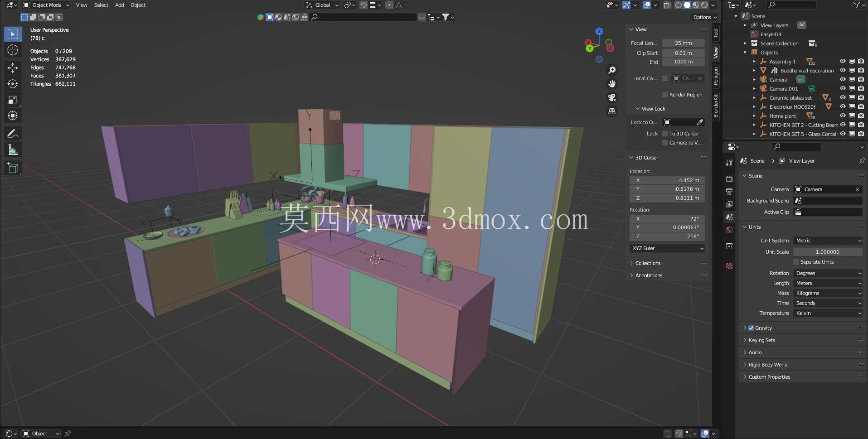Click the Z axis on navigation gizmo
Viewport: 868px width, 439px height.
[x=599, y=31]
